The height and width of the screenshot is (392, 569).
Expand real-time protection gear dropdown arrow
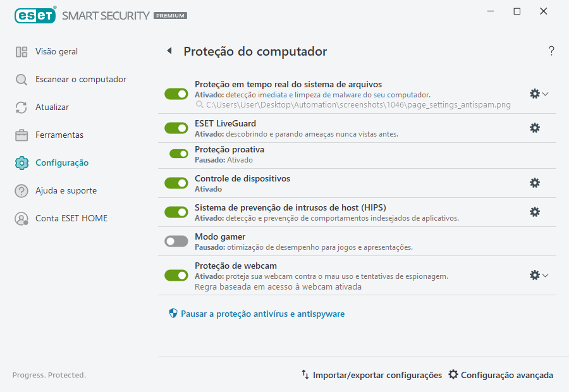(545, 94)
